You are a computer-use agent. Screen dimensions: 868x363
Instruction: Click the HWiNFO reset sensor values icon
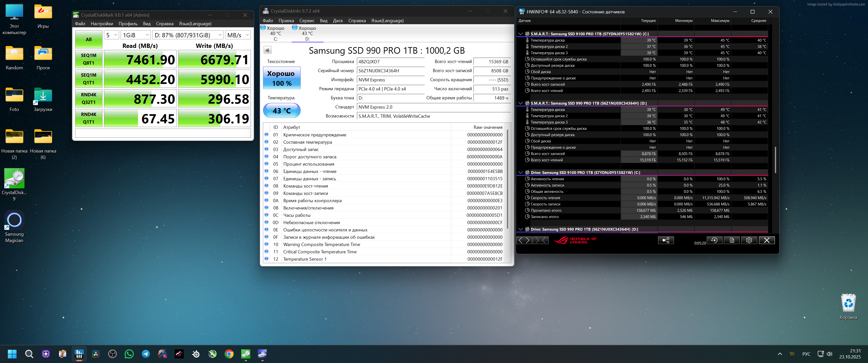(x=714, y=240)
